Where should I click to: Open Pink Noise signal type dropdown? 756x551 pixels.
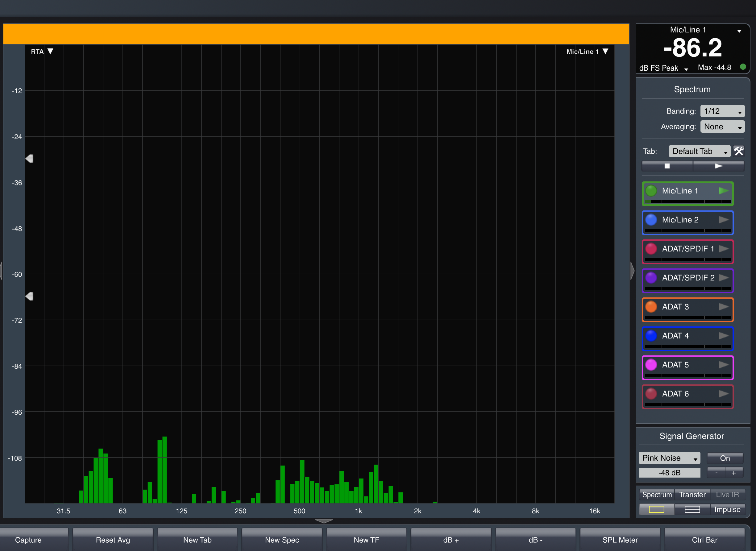point(669,458)
